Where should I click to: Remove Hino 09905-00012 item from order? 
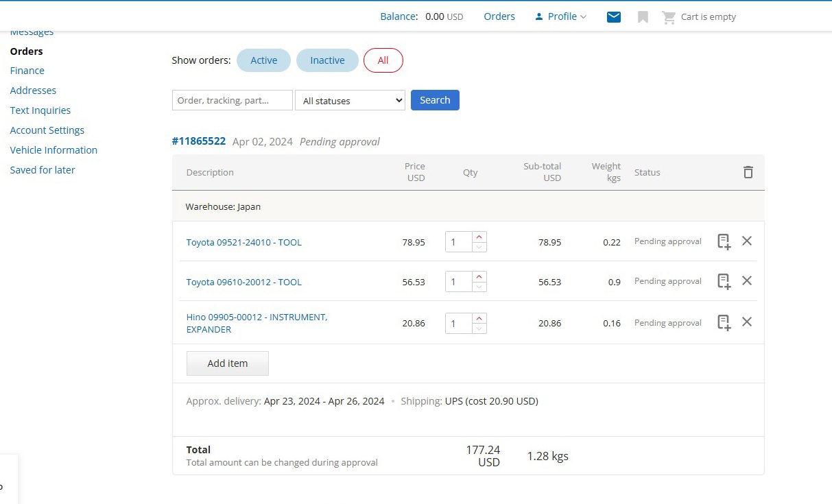pos(747,322)
